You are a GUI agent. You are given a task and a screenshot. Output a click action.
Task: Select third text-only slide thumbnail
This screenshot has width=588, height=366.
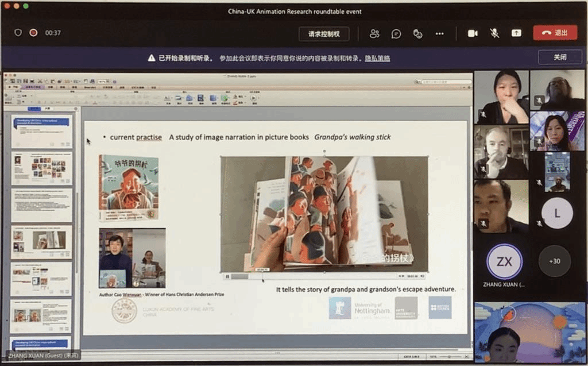coord(41,205)
